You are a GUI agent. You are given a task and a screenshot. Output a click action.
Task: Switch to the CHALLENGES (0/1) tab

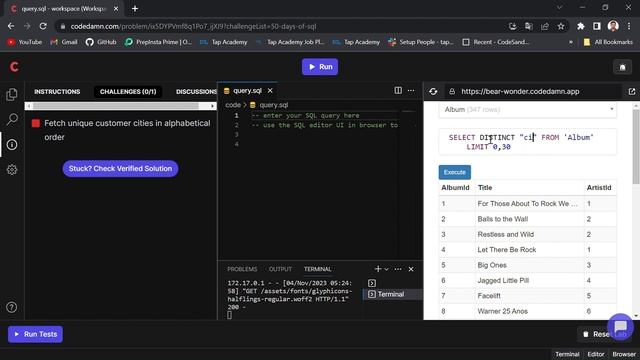(128, 91)
